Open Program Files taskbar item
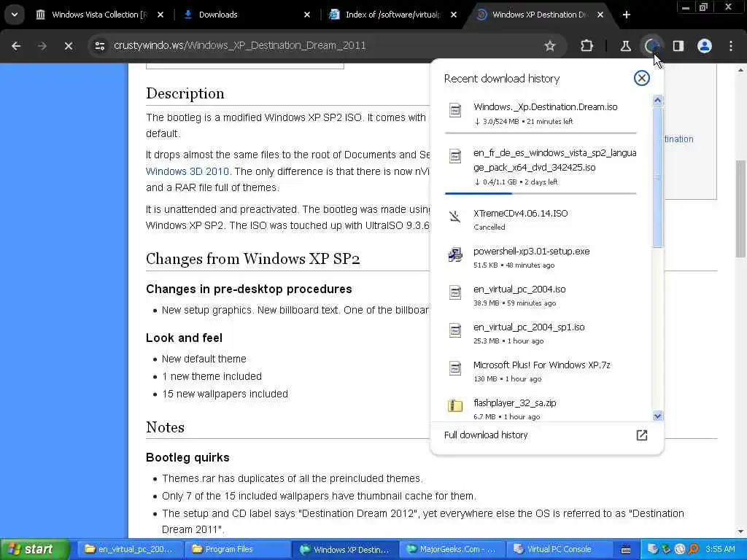747x560 pixels. pyautogui.click(x=236, y=550)
